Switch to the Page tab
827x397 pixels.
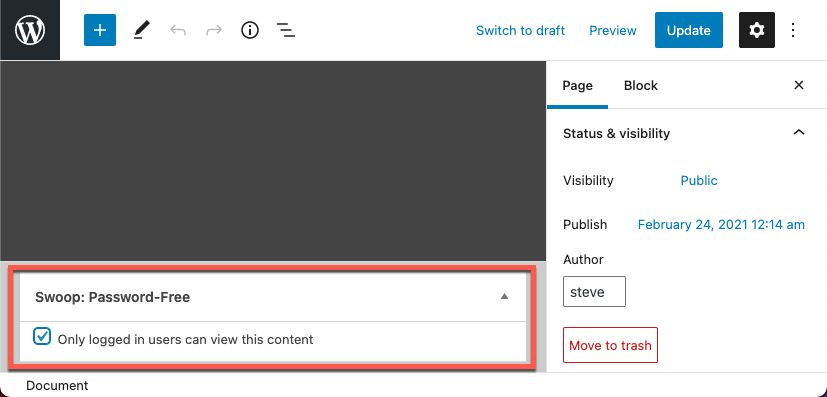pos(578,85)
